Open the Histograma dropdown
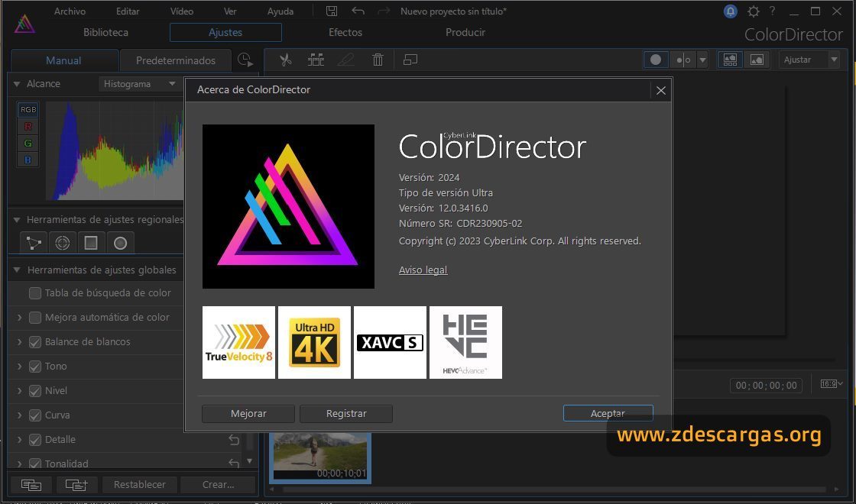The height and width of the screenshot is (504, 856). 140,84
